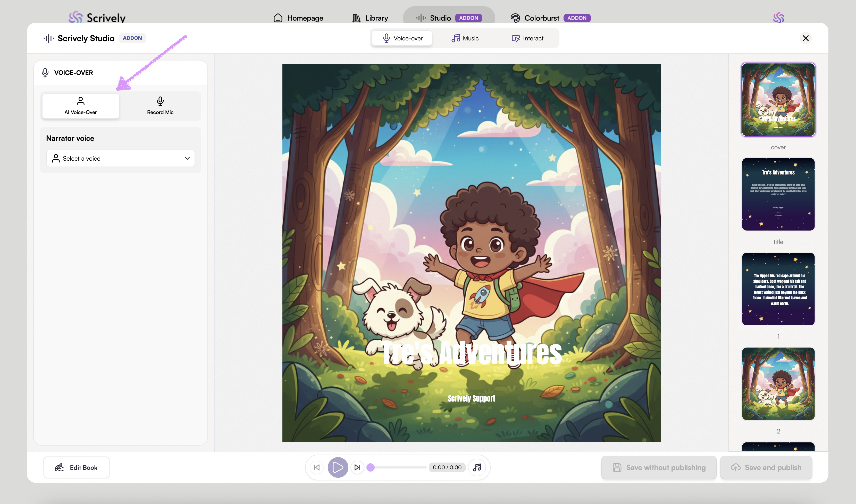Click the music note icon beside the timer

coord(477,467)
